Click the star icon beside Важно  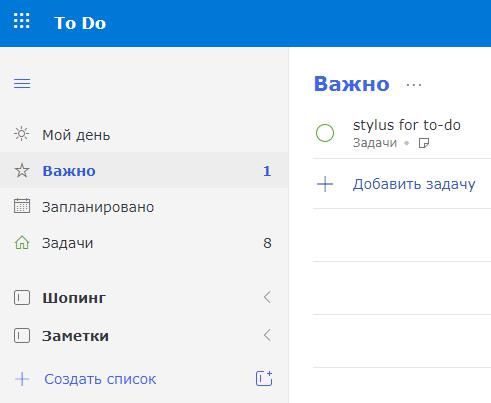coord(22,171)
